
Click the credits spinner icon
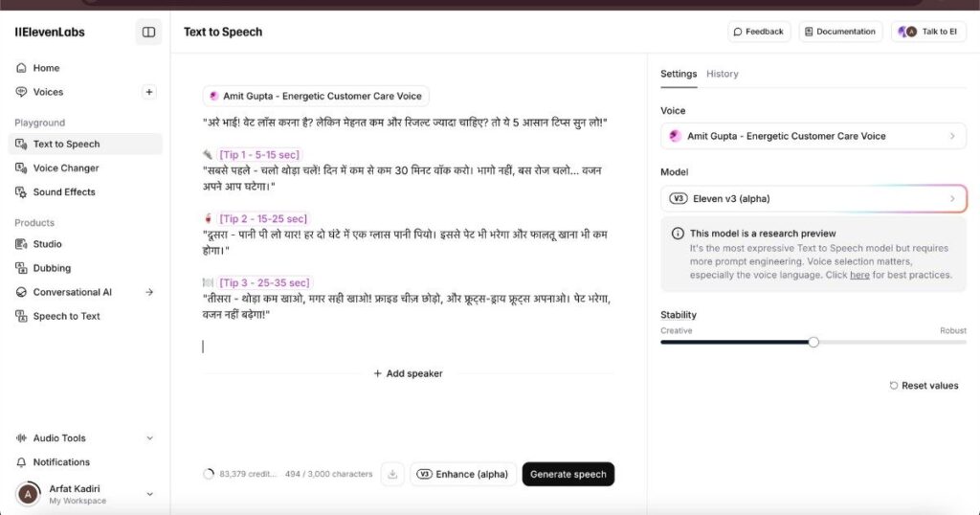click(x=209, y=474)
